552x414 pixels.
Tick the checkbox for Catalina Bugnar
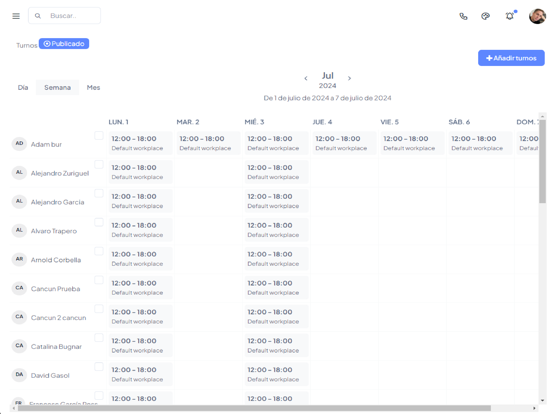point(99,338)
